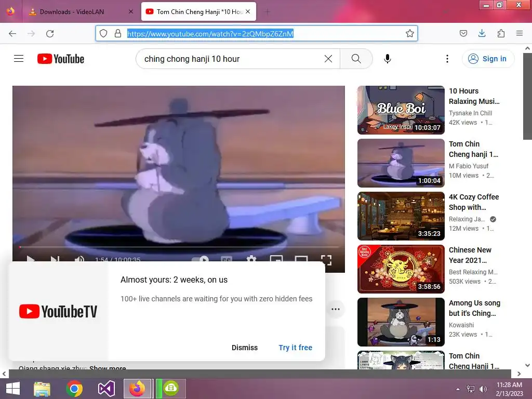Start voice search with microphone

click(x=387, y=59)
